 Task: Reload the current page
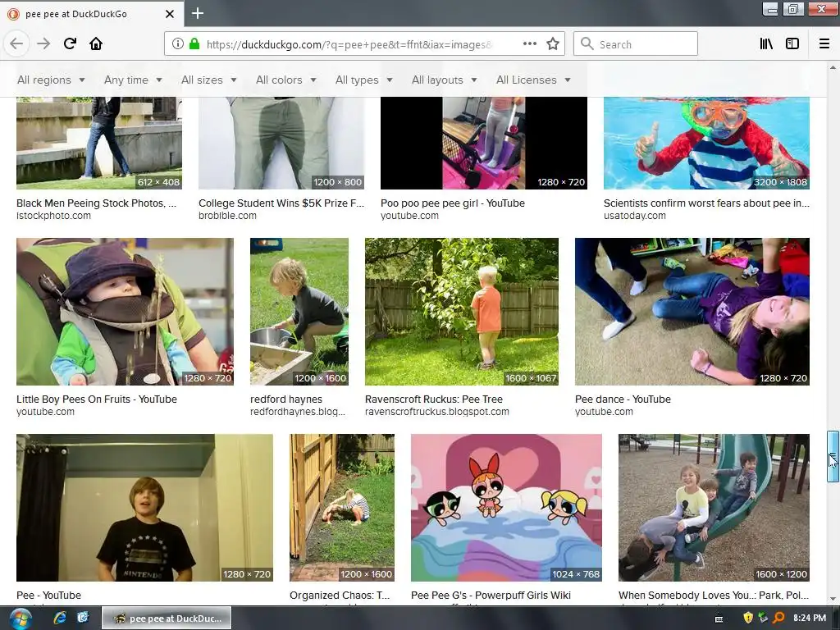pos(70,43)
